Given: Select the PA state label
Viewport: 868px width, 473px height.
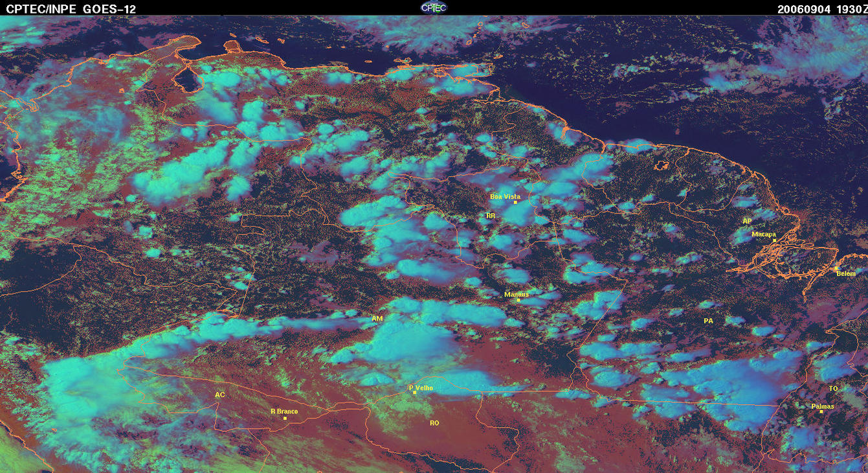Looking at the screenshot, I should pos(708,321).
